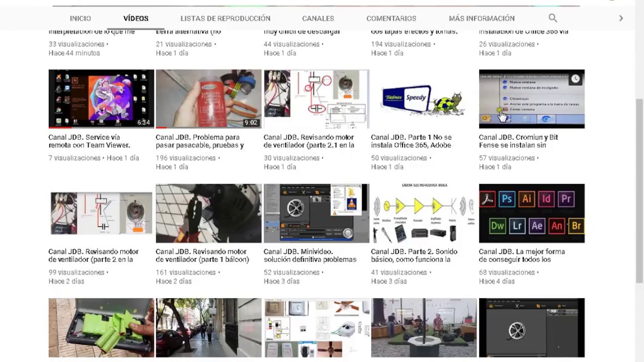Open the Minivideo solución definitiva thumbnail
The width and height of the screenshot is (644, 362).
[316, 213]
